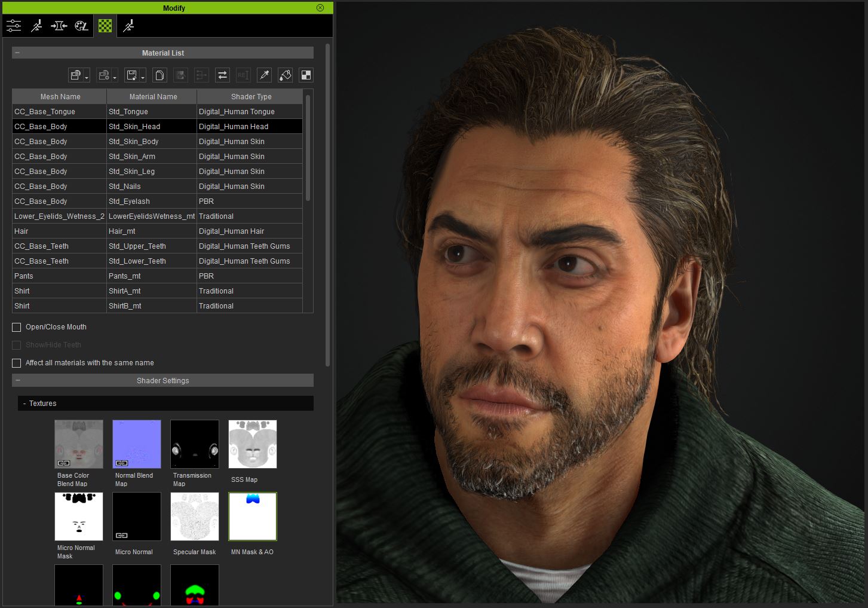Click the morph squeeze arrows tab icon

click(59, 26)
